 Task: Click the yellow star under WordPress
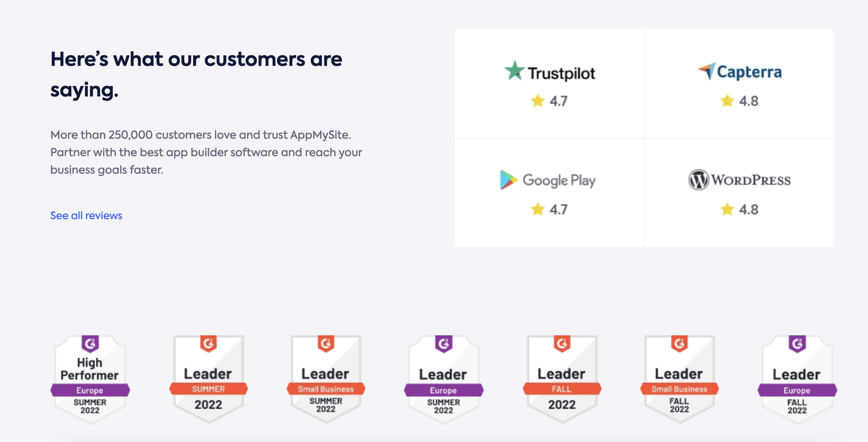click(727, 209)
